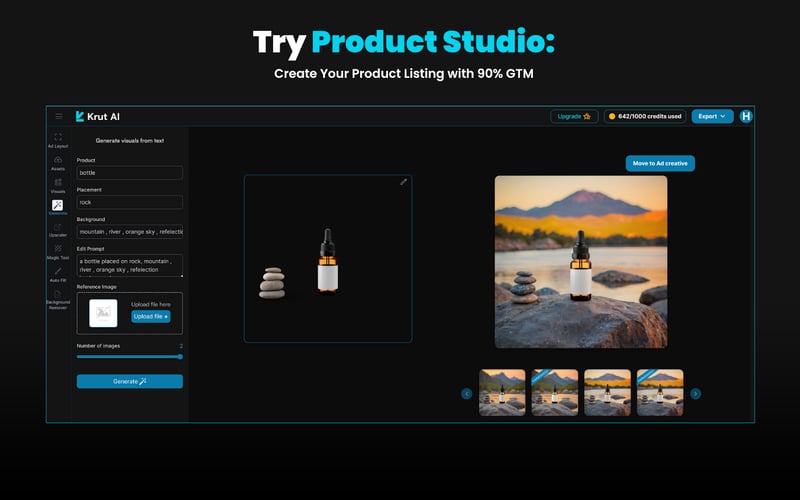Adjust the Number of images slider
The width and height of the screenshot is (800, 500).
click(x=130, y=357)
